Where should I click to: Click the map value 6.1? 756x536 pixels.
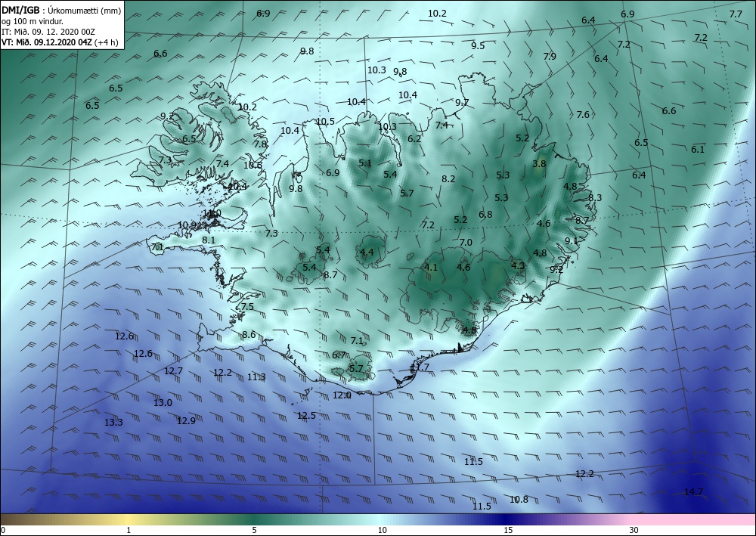tap(698, 149)
